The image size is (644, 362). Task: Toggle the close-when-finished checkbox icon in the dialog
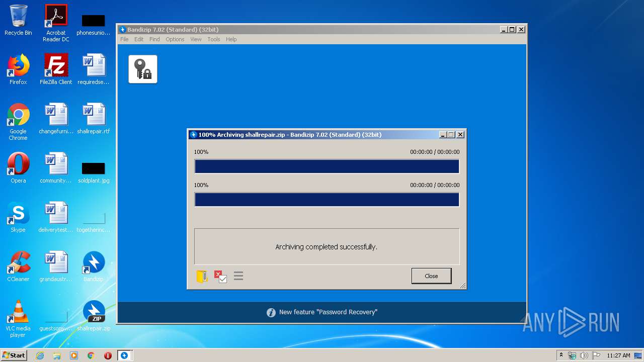(220, 276)
